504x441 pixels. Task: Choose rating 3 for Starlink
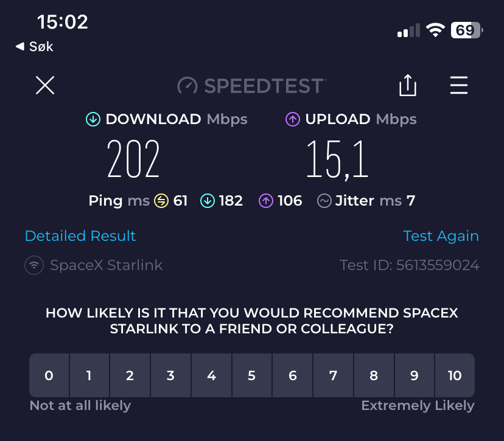click(170, 375)
